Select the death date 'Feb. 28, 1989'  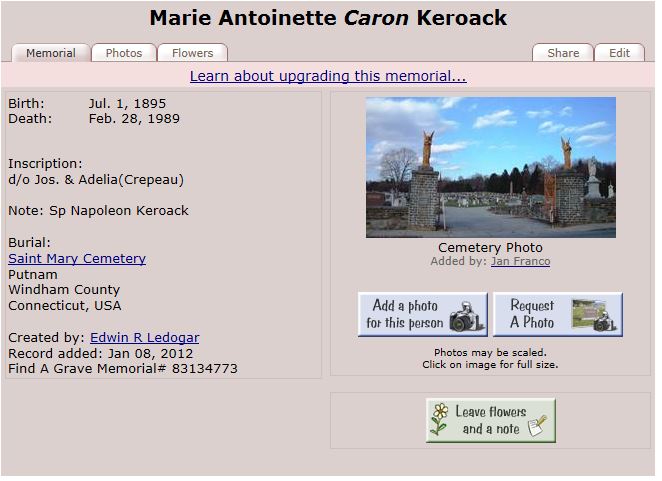tap(134, 119)
